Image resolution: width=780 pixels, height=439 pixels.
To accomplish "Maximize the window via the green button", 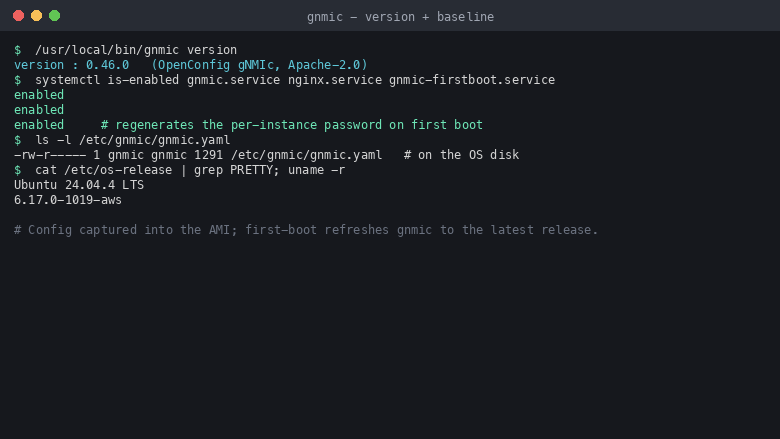I will point(55,16).
